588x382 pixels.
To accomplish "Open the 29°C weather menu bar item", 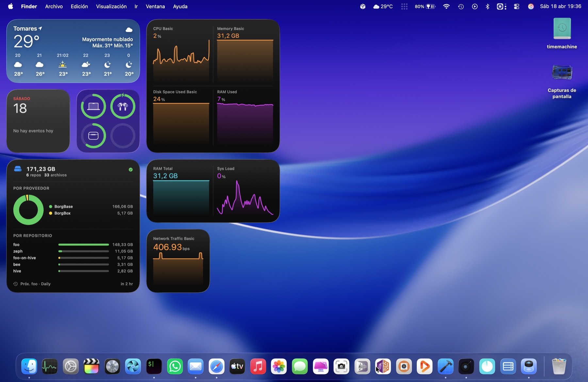I will pos(383,6).
